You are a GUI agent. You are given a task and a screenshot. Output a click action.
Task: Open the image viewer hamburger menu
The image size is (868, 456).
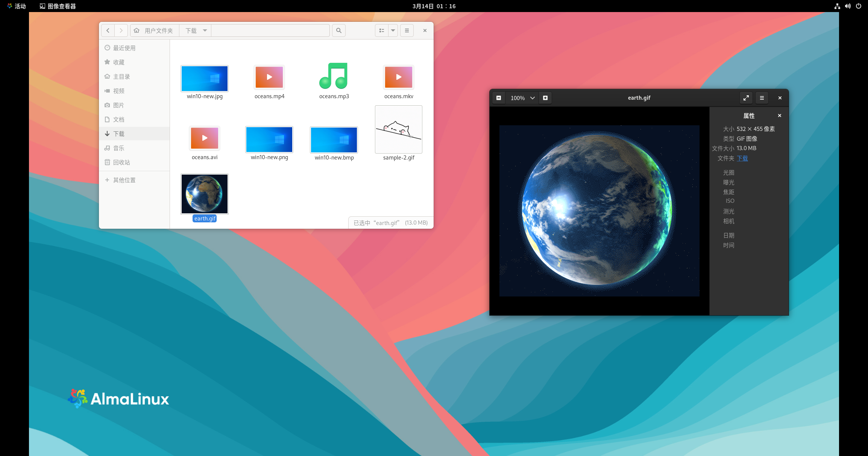pyautogui.click(x=762, y=98)
